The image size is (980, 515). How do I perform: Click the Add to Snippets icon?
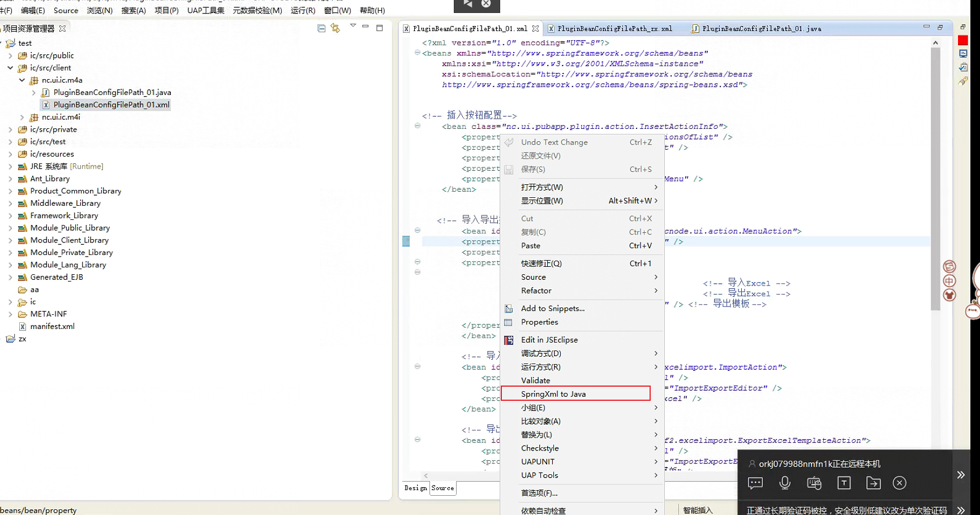click(x=509, y=309)
